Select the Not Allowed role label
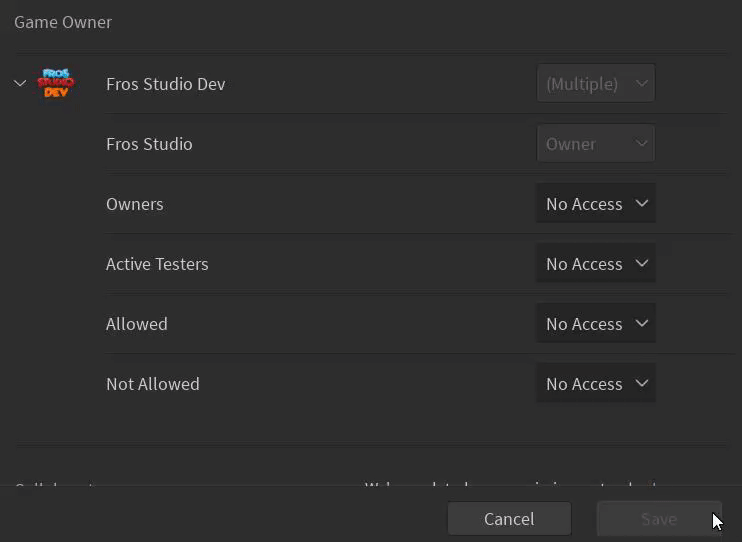The height and width of the screenshot is (542, 742). 152,384
